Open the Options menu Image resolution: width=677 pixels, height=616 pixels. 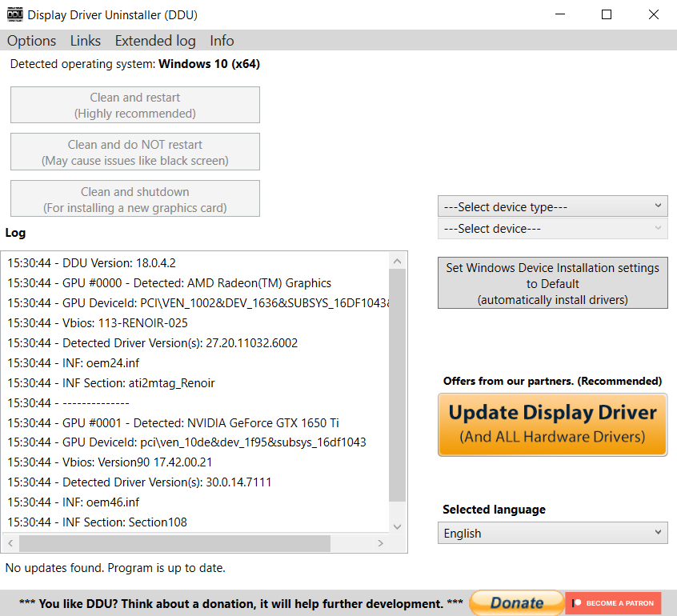32,41
